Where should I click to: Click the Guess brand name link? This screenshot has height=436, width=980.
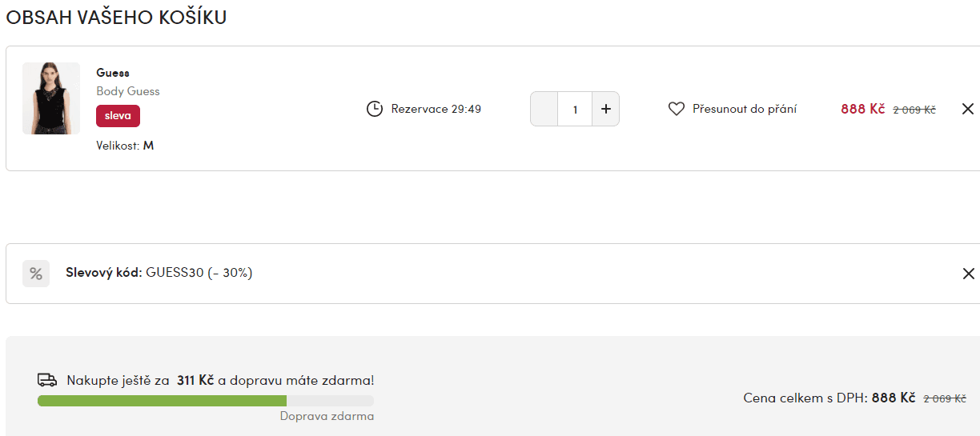(x=113, y=73)
